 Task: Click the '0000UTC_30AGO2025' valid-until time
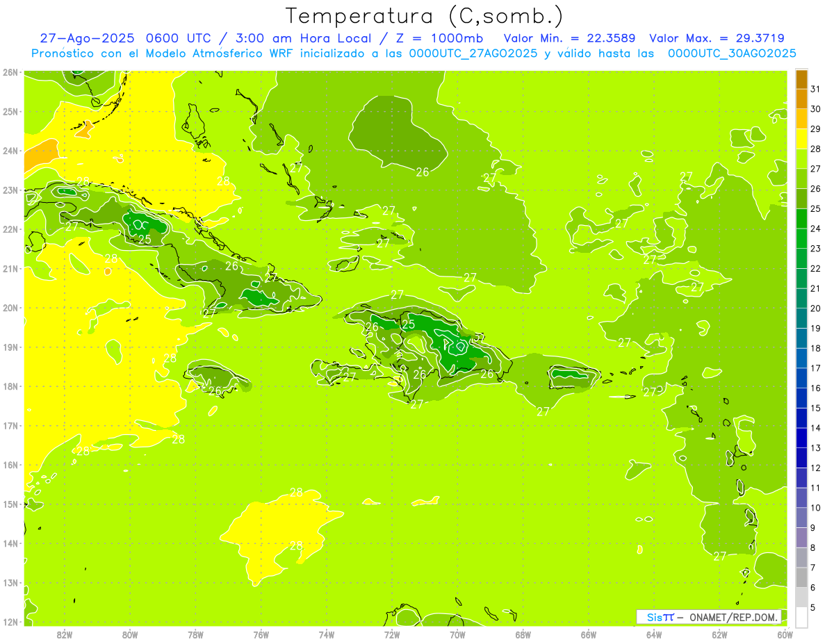(732, 53)
